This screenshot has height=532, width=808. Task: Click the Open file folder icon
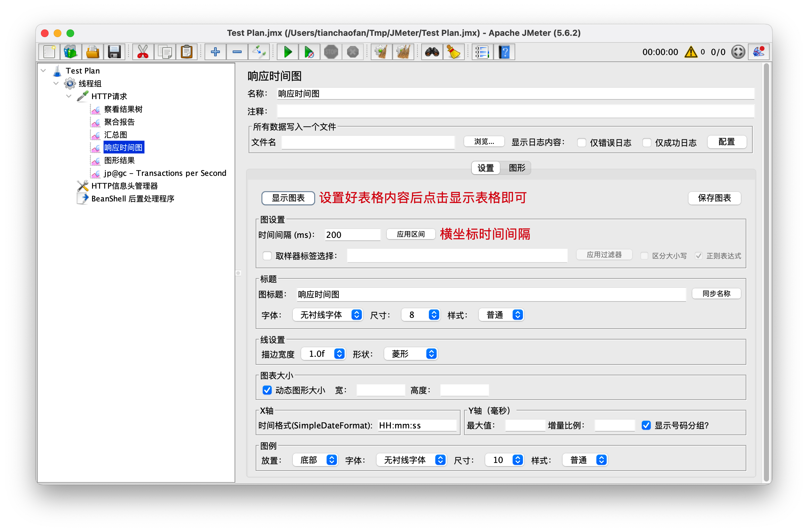[92, 52]
